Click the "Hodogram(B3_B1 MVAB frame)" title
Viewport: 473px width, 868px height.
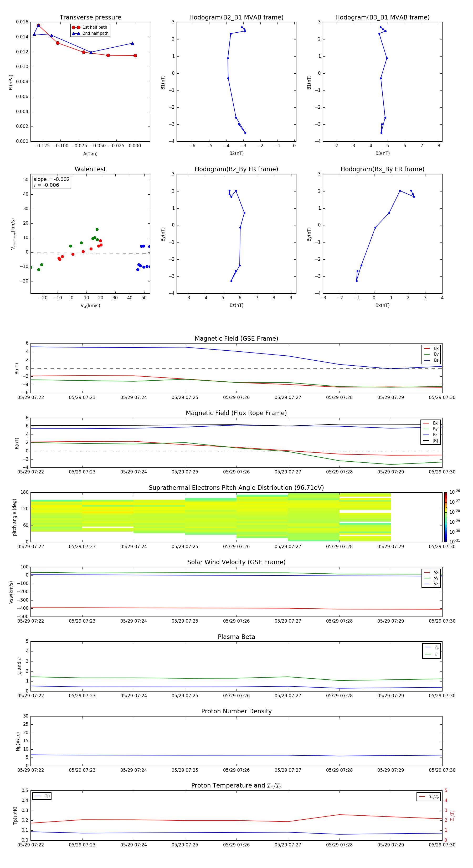point(382,17)
